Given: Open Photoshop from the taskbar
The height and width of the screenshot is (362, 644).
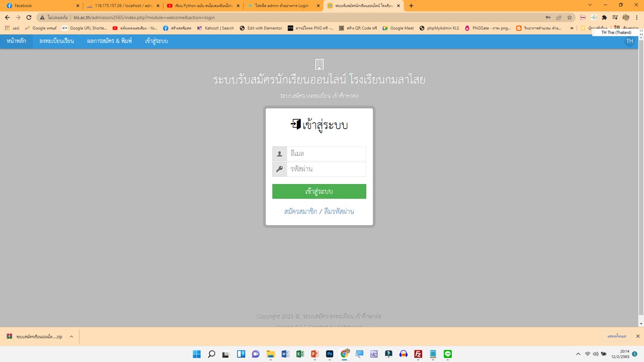Looking at the screenshot, I should [330, 354].
